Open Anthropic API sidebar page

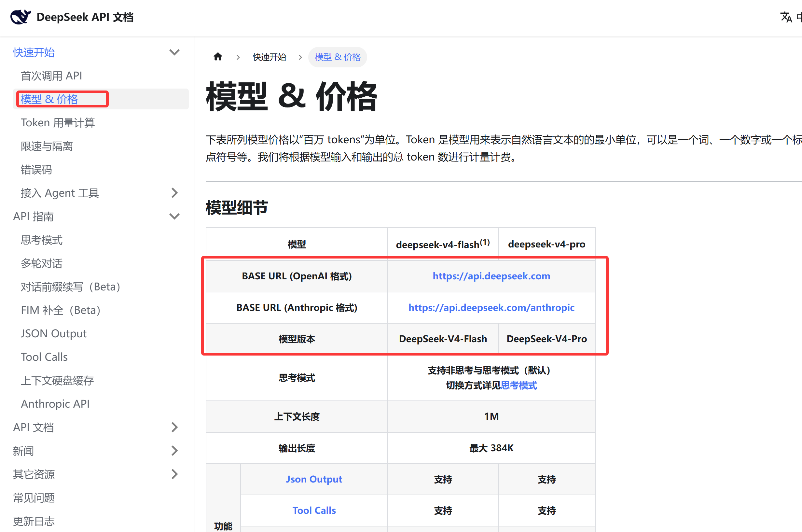point(55,404)
